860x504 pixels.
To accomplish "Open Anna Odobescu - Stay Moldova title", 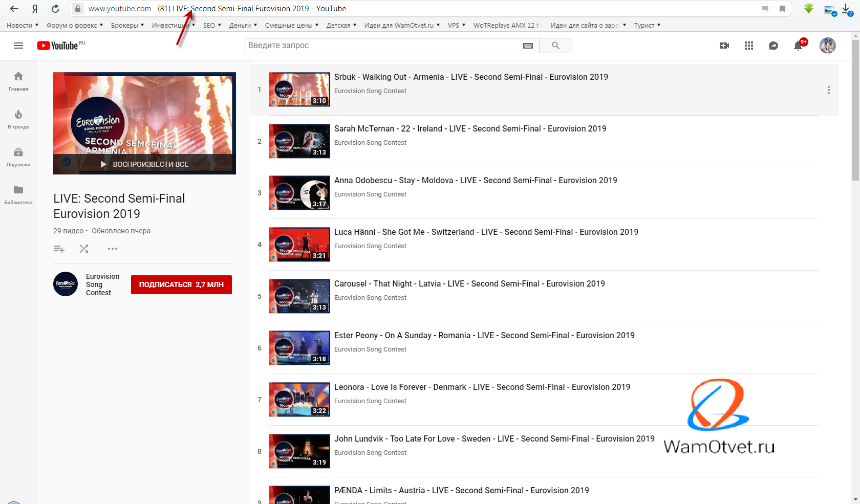I will (476, 180).
